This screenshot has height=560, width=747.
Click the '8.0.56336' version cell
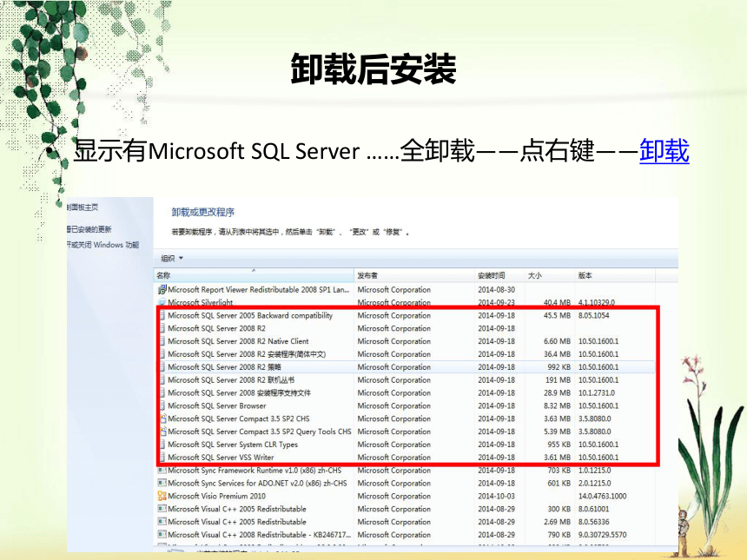tap(593, 522)
